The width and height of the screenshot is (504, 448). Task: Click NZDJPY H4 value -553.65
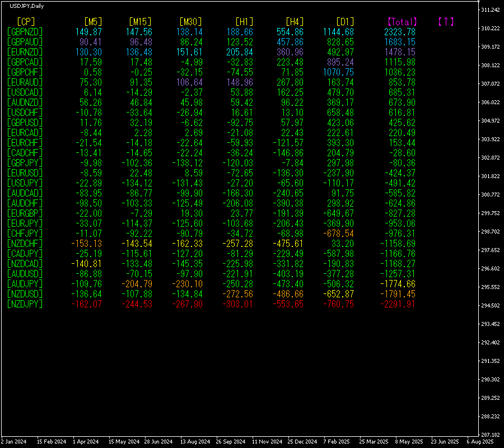pyautogui.click(x=288, y=304)
